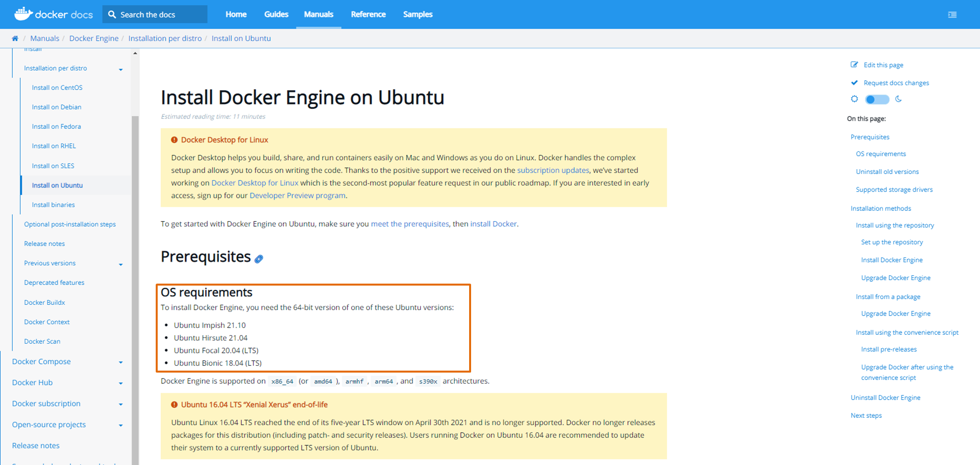Select the Manuals tab
Screen dimensions: 980x465
point(319,14)
